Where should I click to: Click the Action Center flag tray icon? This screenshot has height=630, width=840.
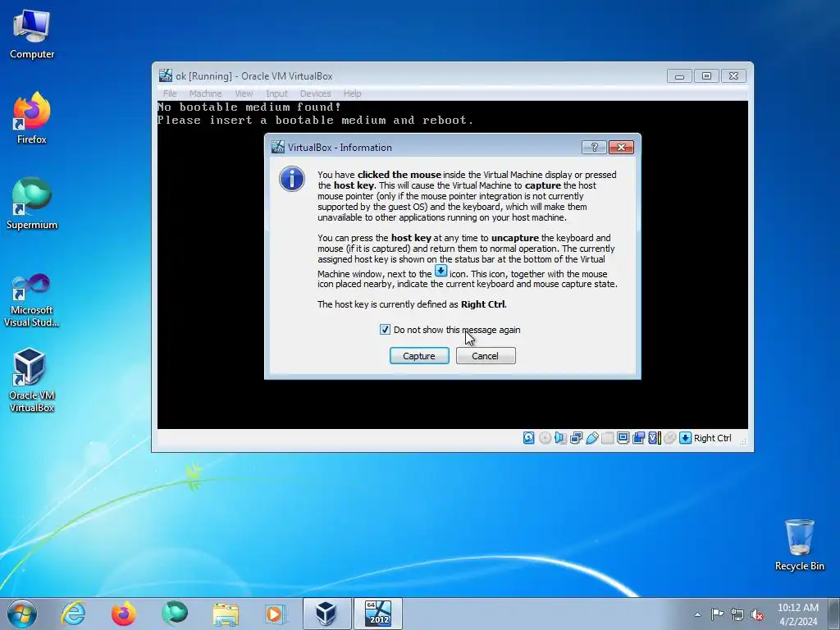(717, 614)
